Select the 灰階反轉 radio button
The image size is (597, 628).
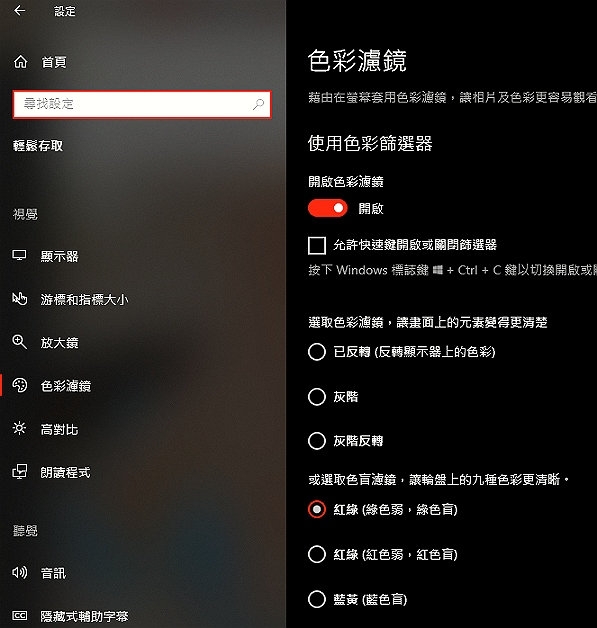tap(317, 441)
